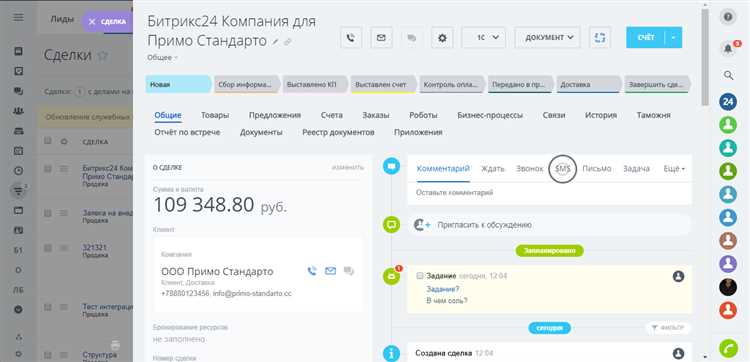The height and width of the screenshot is (362, 750).
Task: Click the pencil icon to edit deal title
Action: 275,42
